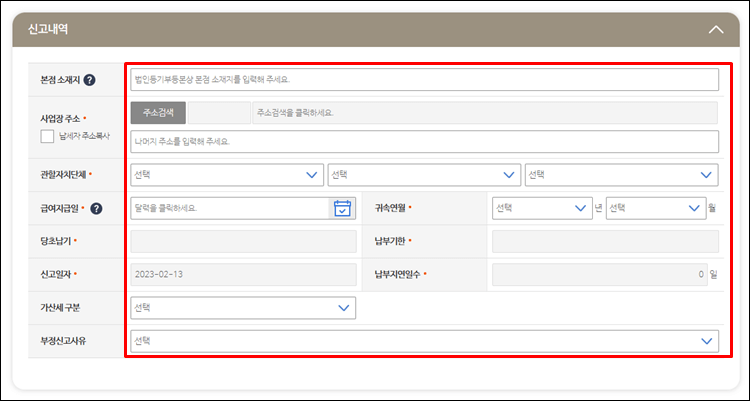Click the 부정신고사유 label

63,341
